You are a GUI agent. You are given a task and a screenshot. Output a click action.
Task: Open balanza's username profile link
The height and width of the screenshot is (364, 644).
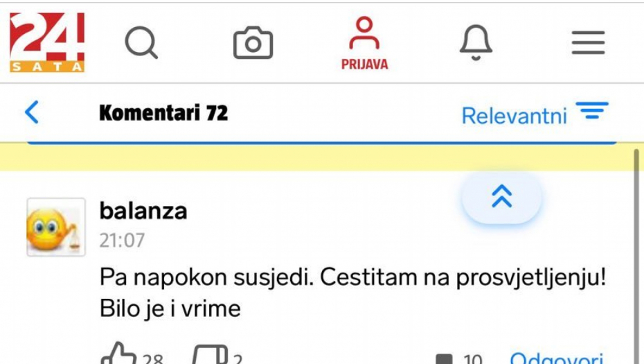tap(143, 211)
